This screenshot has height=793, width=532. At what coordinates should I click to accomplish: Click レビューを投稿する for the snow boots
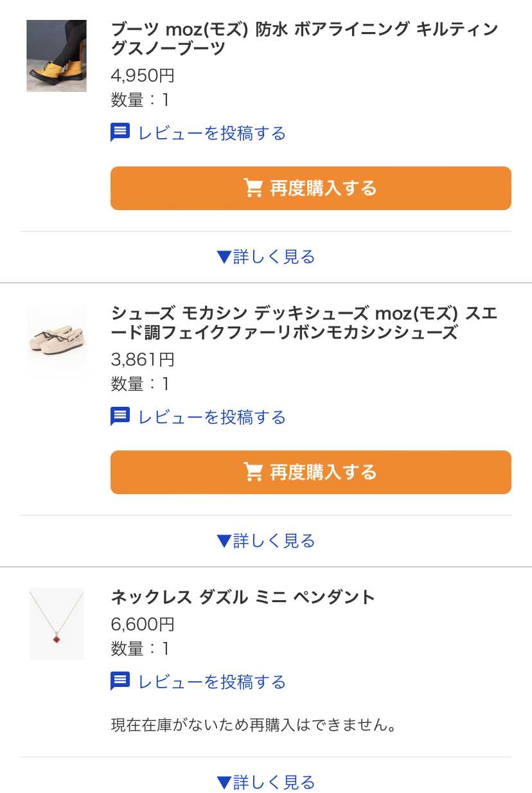pyautogui.click(x=211, y=133)
